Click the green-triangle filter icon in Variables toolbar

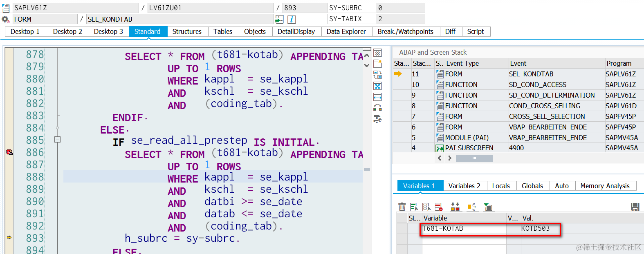[488, 207]
